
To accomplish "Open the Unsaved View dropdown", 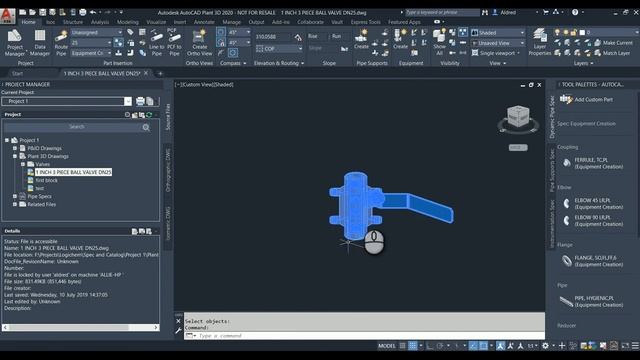I will [x=498, y=43].
